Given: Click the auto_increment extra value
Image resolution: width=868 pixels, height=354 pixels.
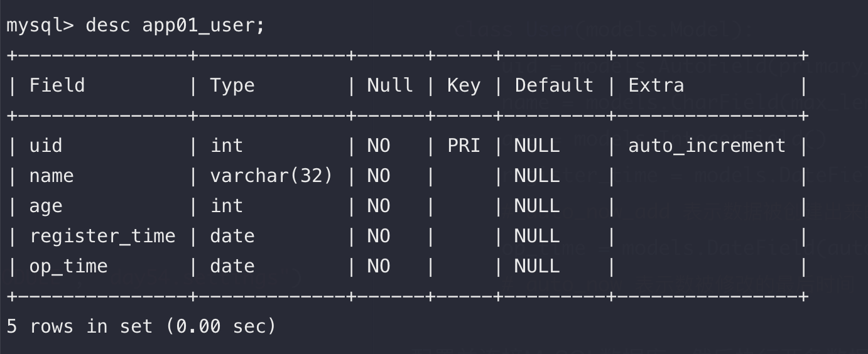Looking at the screenshot, I should click(x=707, y=146).
